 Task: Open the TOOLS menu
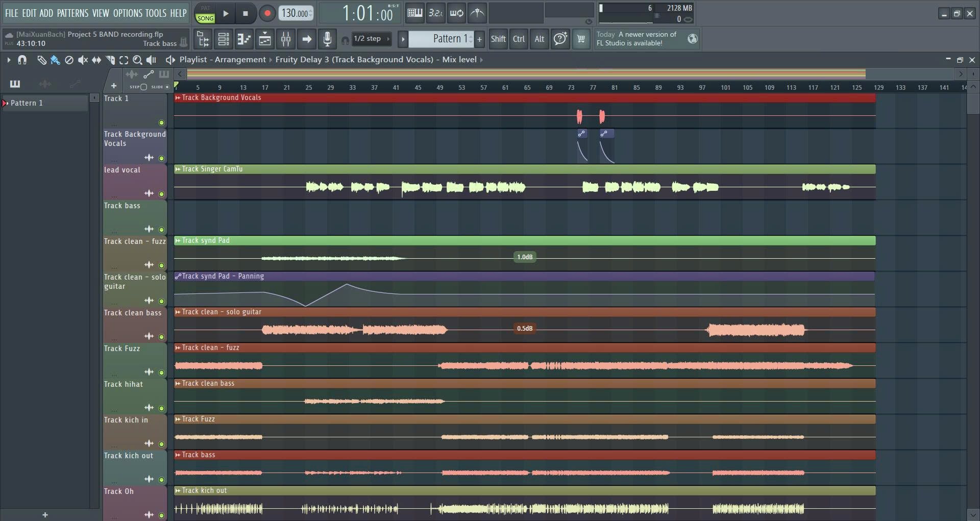[x=156, y=13]
